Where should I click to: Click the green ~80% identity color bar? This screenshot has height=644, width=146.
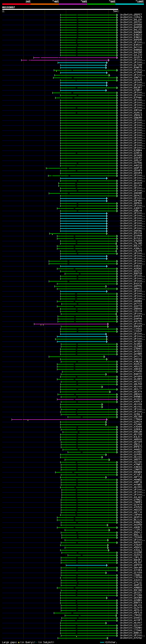[x=101, y=4]
